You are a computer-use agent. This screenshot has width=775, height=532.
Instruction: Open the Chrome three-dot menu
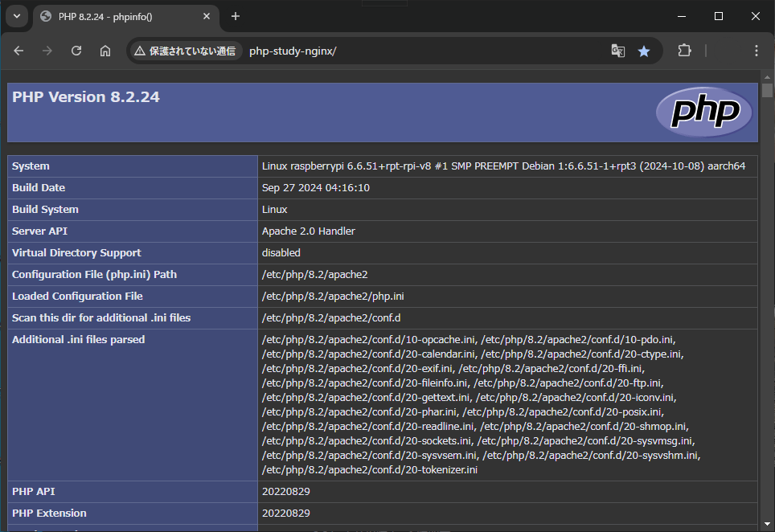point(756,50)
